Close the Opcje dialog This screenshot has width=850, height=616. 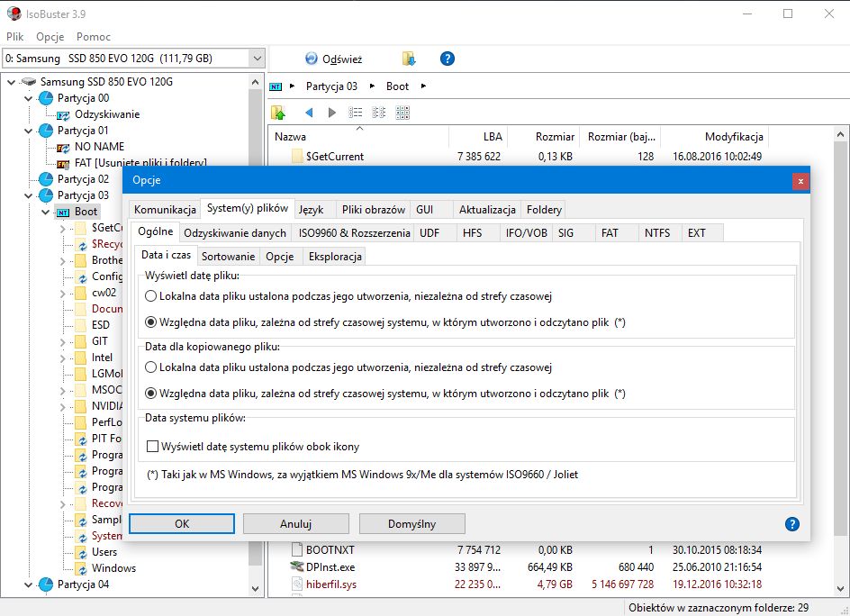(800, 181)
